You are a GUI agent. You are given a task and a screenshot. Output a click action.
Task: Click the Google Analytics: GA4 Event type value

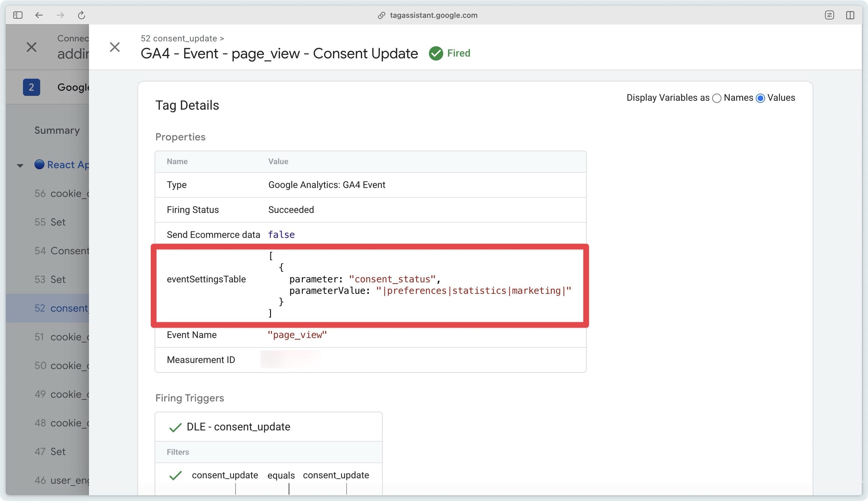point(327,185)
